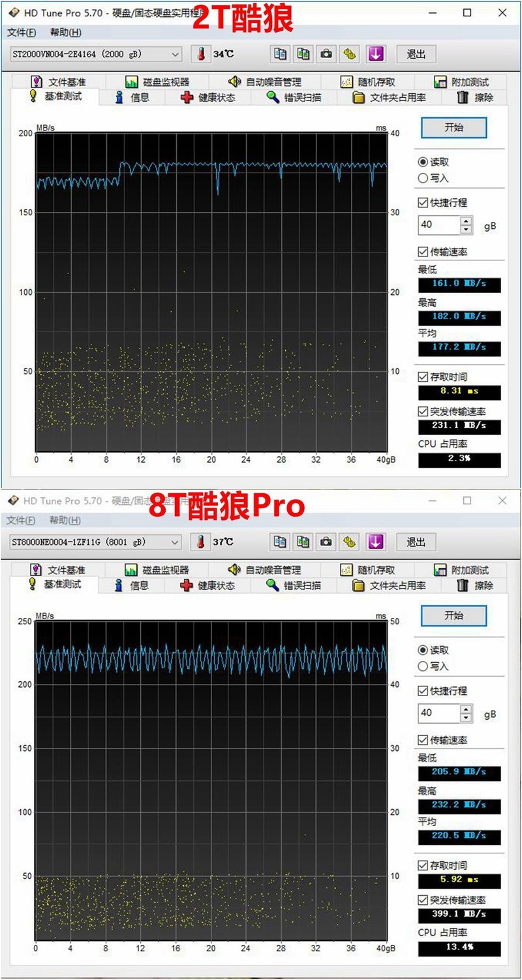Select the 错误扫描 magnifier tab icon
This screenshot has height=980, width=522.
click(x=273, y=97)
